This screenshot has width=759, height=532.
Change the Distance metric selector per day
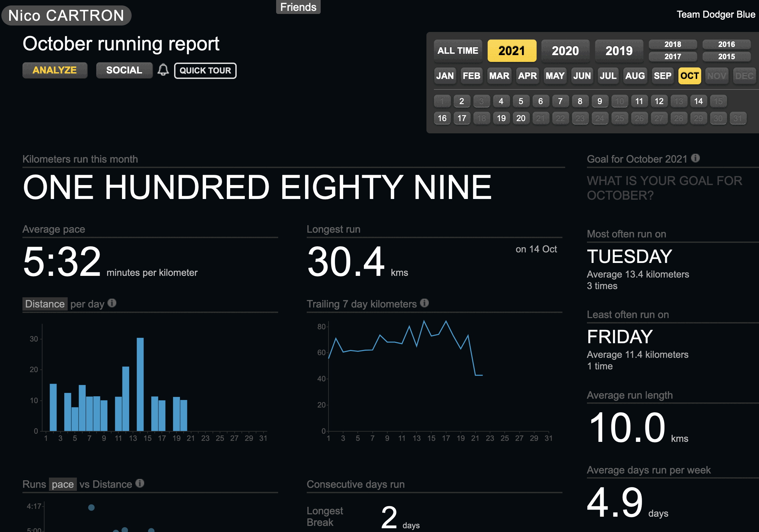pos(45,304)
